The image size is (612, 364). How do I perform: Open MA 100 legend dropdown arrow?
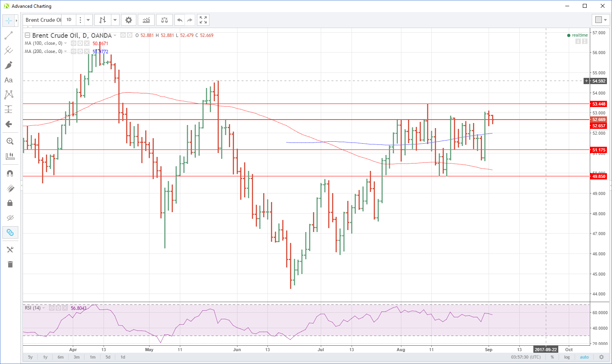click(65, 43)
